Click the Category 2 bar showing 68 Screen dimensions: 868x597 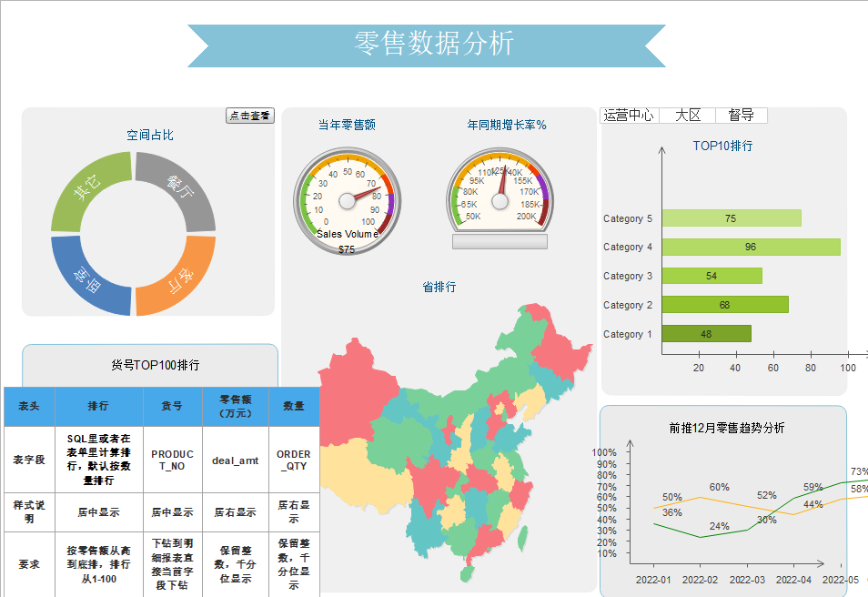point(725,305)
